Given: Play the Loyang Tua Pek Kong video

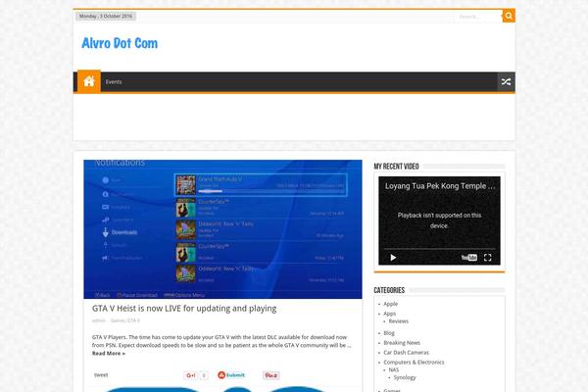Looking at the screenshot, I should tap(393, 258).
